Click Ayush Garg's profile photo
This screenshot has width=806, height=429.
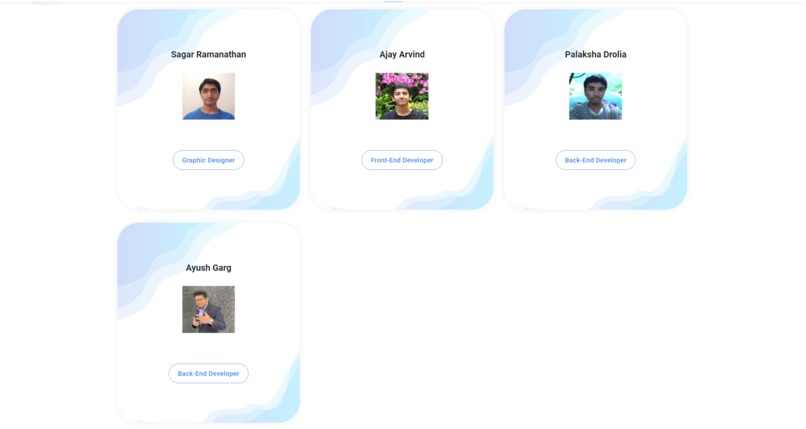pos(209,309)
